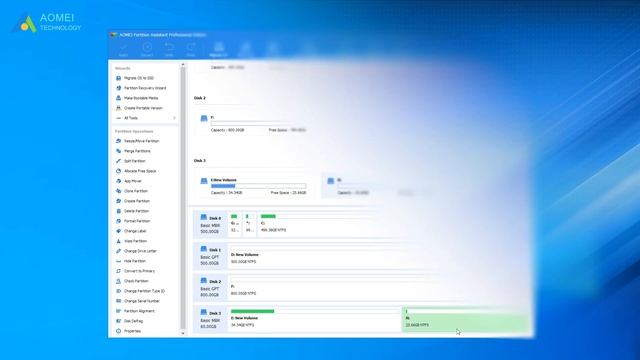Select Disk 2 Basic GPT header
The width and height of the screenshot is (640, 360).
click(x=211, y=288)
